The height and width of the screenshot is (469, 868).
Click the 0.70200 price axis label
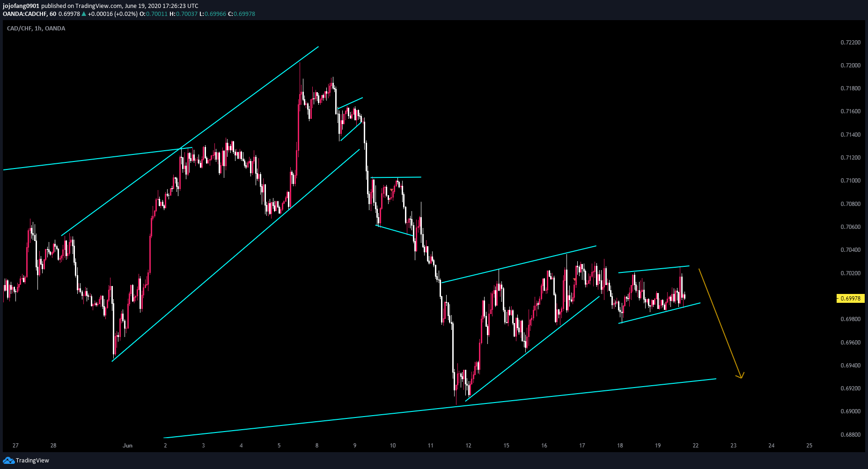pyautogui.click(x=851, y=273)
